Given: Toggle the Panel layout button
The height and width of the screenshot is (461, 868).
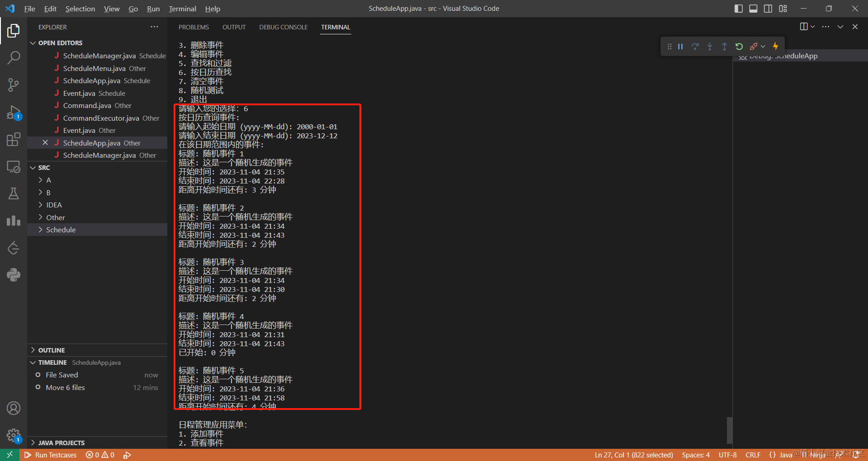Looking at the screenshot, I should click(753, 9).
